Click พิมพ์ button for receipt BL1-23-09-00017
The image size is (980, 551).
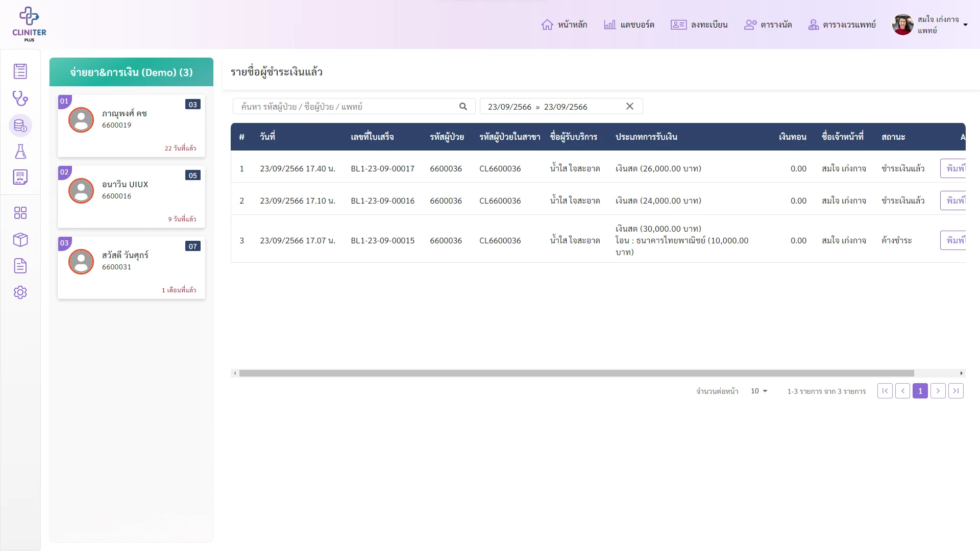[953, 168]
